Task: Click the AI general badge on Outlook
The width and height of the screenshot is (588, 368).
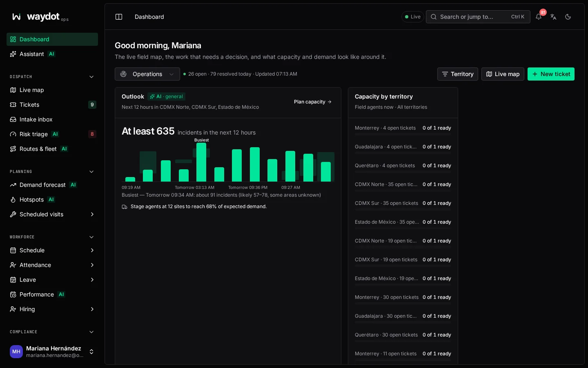Action: [x=167, y=96]
